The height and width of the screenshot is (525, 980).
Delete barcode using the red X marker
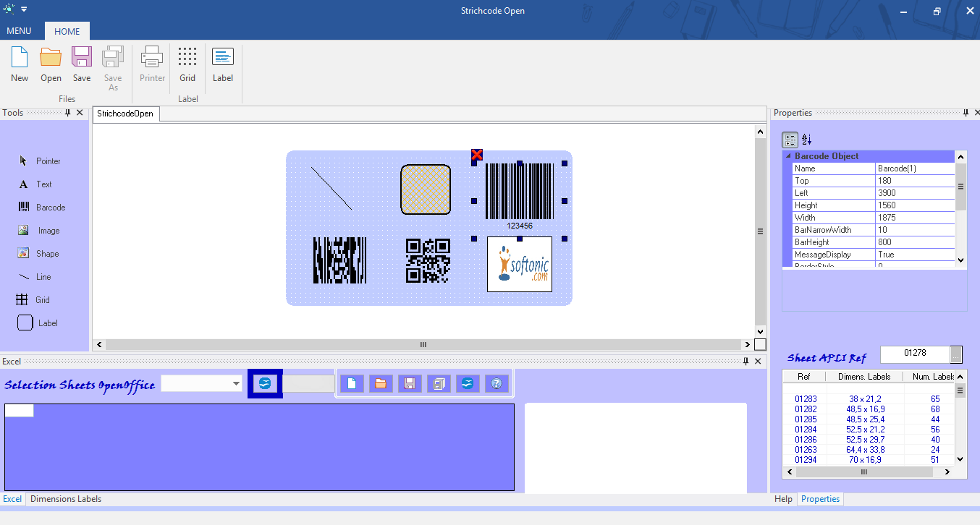tap(477, 155)
